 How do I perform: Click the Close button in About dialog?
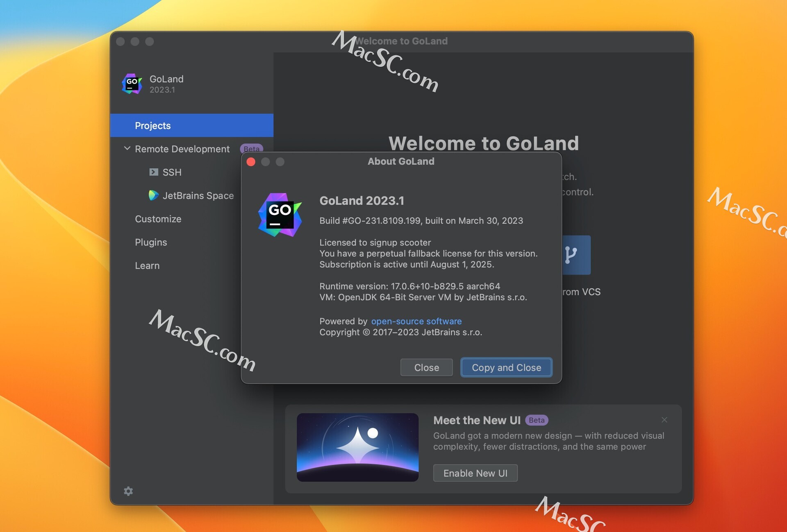coord(426,367)
